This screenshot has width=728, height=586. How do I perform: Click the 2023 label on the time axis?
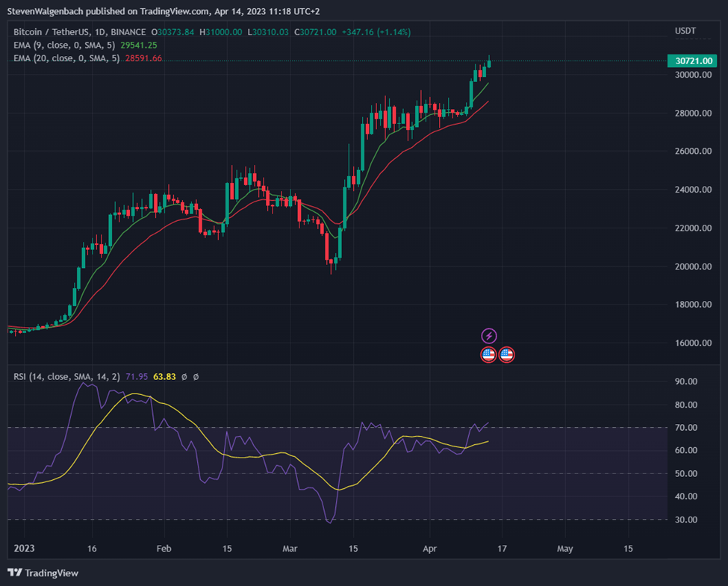(25, 548)
